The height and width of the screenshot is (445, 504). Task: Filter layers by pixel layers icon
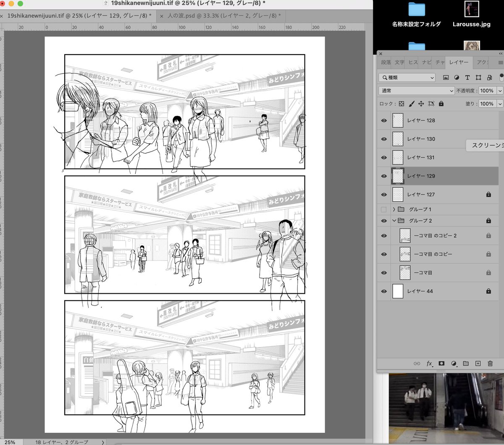[446, 78]
